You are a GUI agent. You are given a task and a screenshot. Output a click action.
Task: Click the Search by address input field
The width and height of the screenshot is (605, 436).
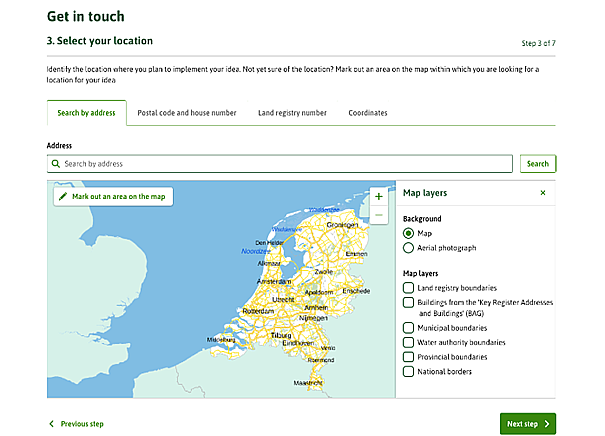[280, 163]
